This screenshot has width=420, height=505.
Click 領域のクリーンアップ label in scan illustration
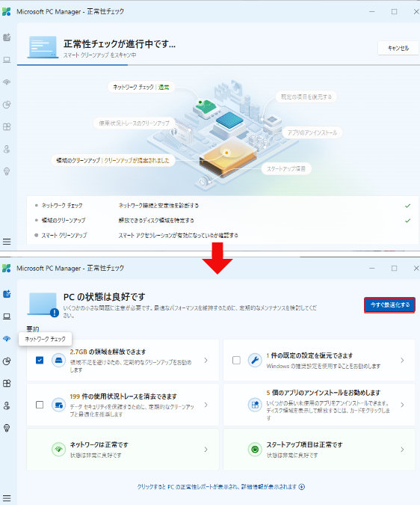click(113, 160)
